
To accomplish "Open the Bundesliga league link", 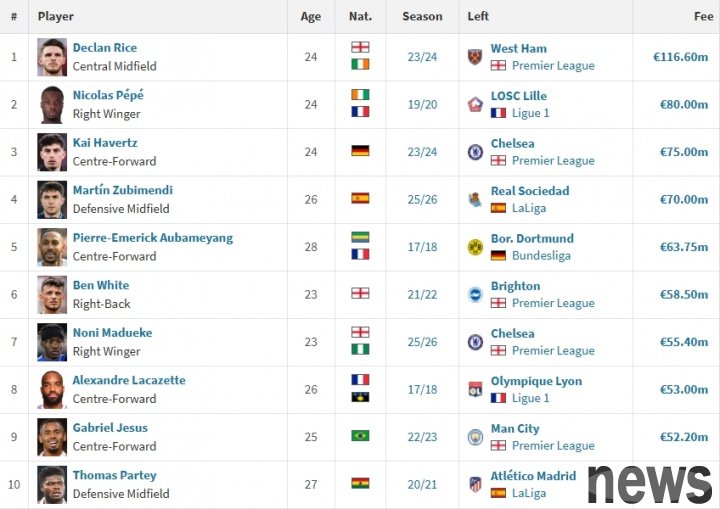I will tap(541, 256).
